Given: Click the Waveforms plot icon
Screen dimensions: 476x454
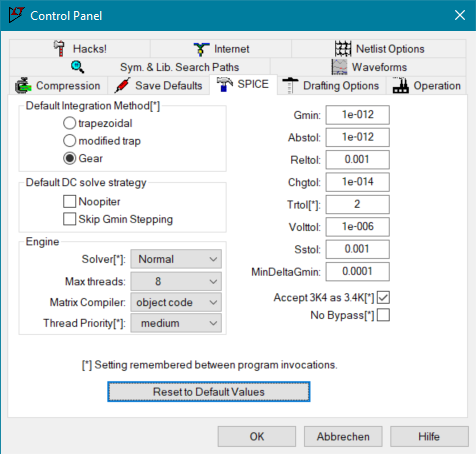Looking at the screenshot, I should (x=339, y=67).
